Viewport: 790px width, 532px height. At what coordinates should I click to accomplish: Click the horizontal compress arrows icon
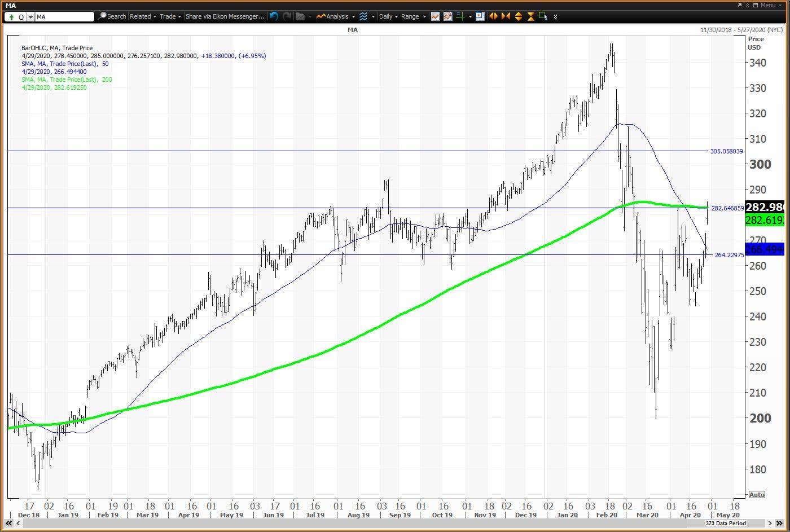506,16
